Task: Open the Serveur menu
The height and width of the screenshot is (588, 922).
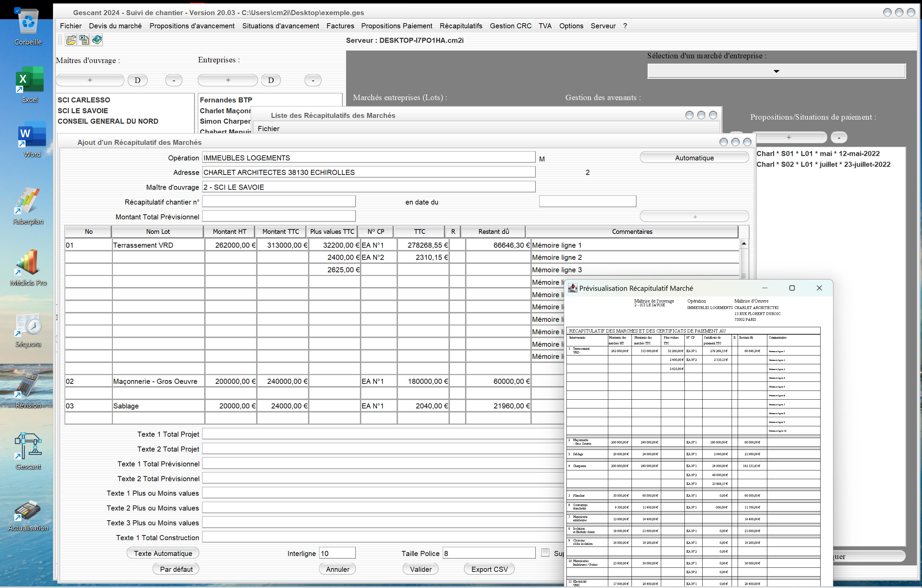Action: (x=603, y=26)
